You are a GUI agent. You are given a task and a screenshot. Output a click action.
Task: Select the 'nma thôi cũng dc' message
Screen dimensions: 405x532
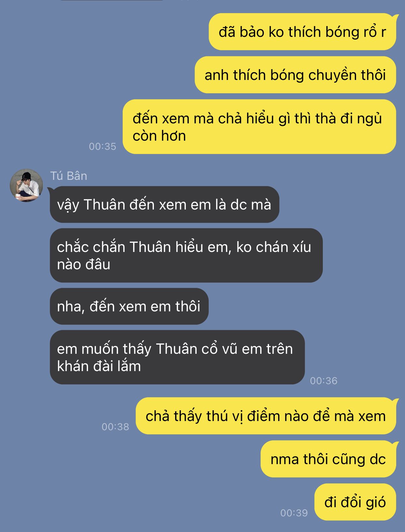click(x=328, y=459)
